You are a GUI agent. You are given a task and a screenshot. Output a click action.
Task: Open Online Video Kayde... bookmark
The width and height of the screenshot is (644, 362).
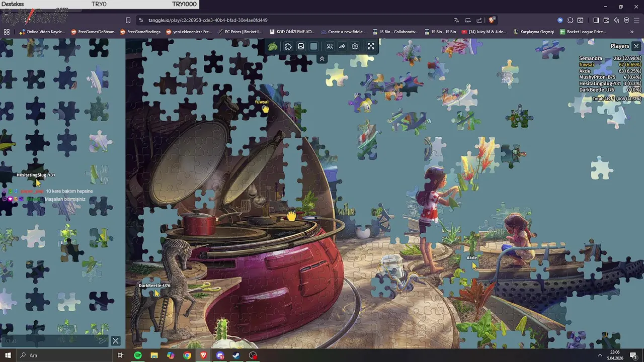pyautogui.click(x=42, y=32)
